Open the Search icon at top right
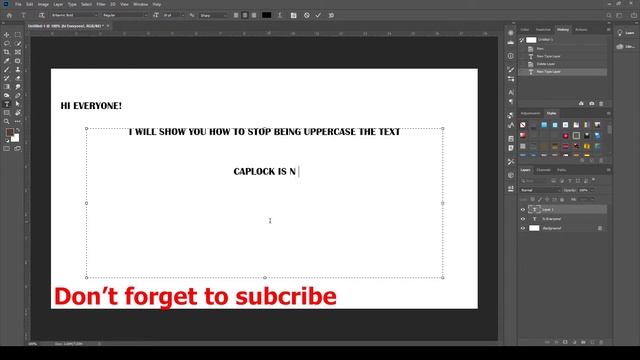 pyautogui.click(x=609, y=16)
